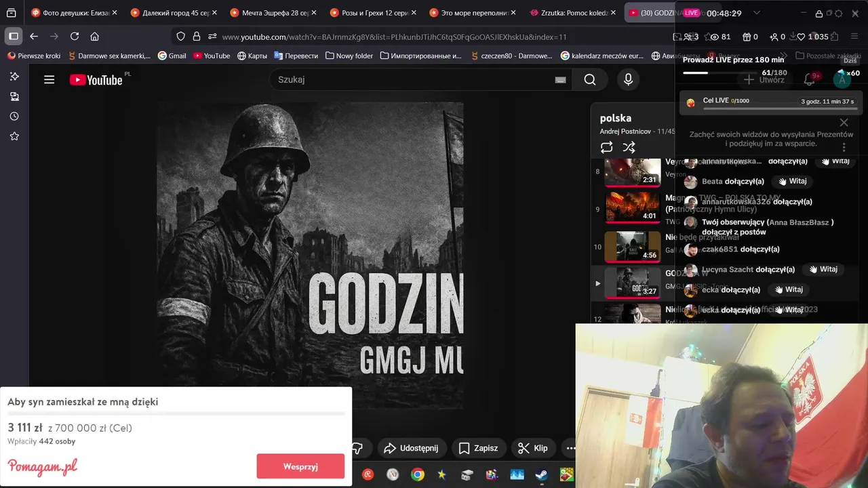Image resolution: width=868 pixels, height=488 pixels.
Task: Play playlist video 8 with 2:31 thumbnail
Action: [632, 172]
